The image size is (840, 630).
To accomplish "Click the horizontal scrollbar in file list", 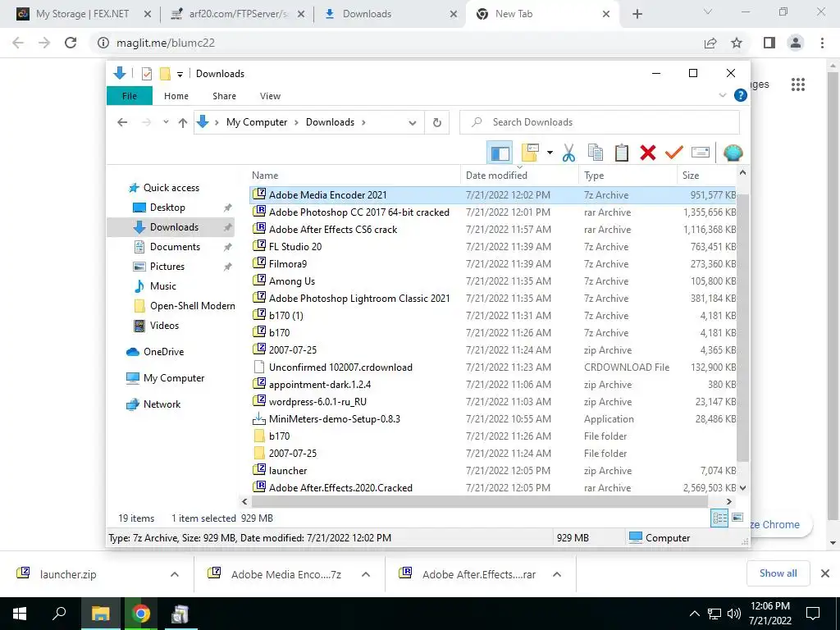I will click(479, 501).
